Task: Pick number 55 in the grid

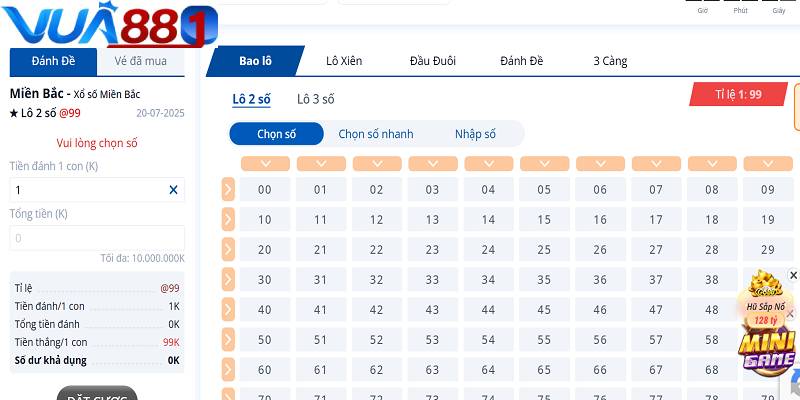Action: point(544,340)
